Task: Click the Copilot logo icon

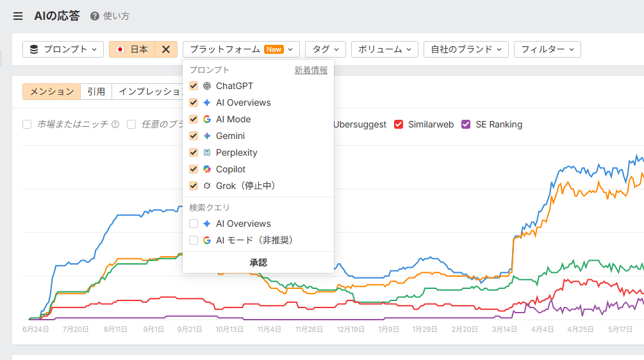Action: click(x=207, y=169)
